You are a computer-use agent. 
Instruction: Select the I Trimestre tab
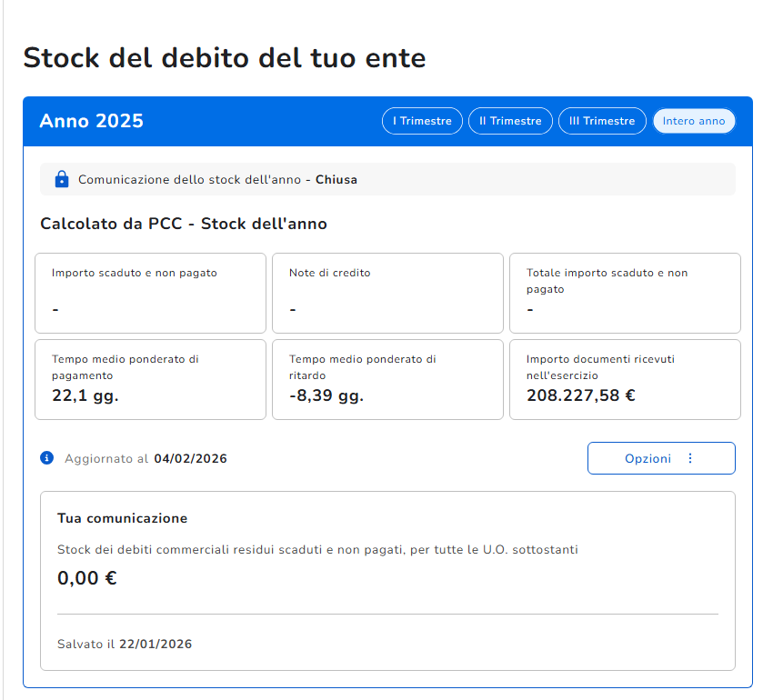click(x=422, y=121)
